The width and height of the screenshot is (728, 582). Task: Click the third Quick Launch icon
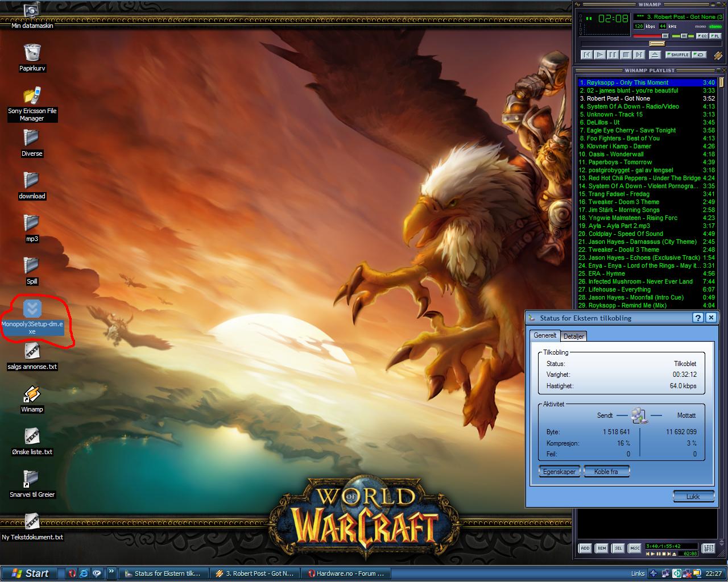tap(96, 573)
